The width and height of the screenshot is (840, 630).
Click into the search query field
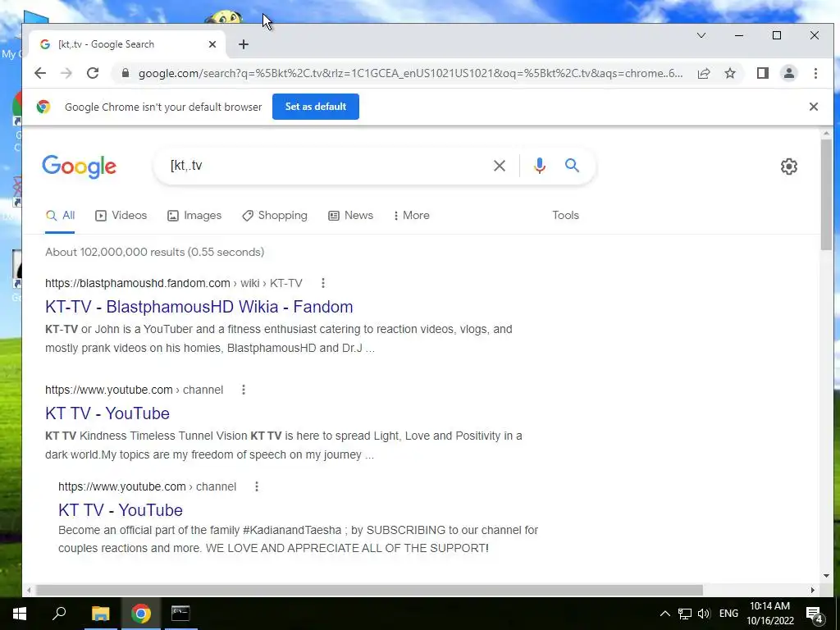tap(326, 166)
